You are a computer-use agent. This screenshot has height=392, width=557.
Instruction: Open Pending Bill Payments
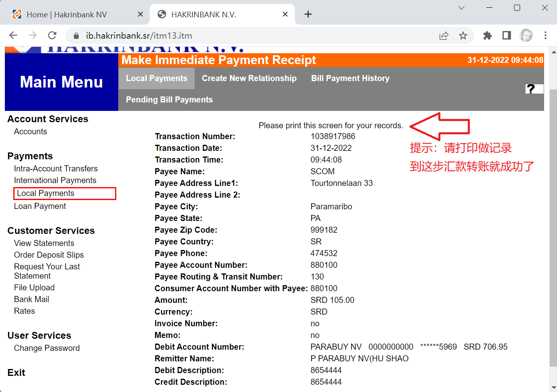click(169, 100)
